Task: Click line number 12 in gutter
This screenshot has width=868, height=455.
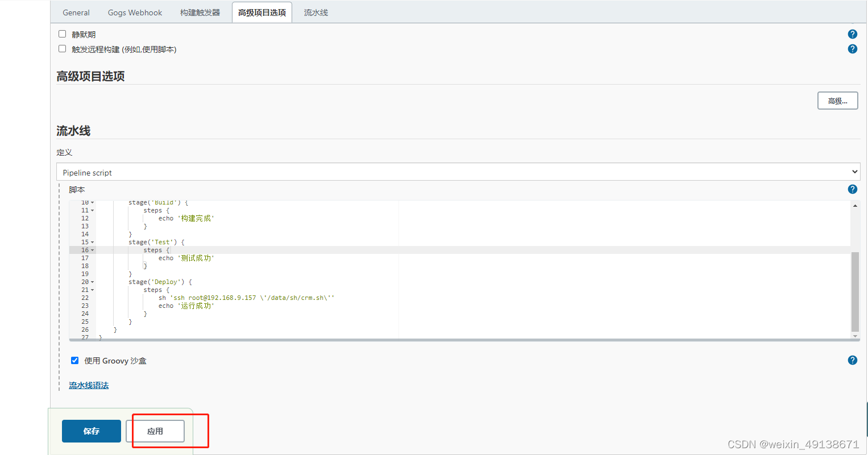Action: 85,219
